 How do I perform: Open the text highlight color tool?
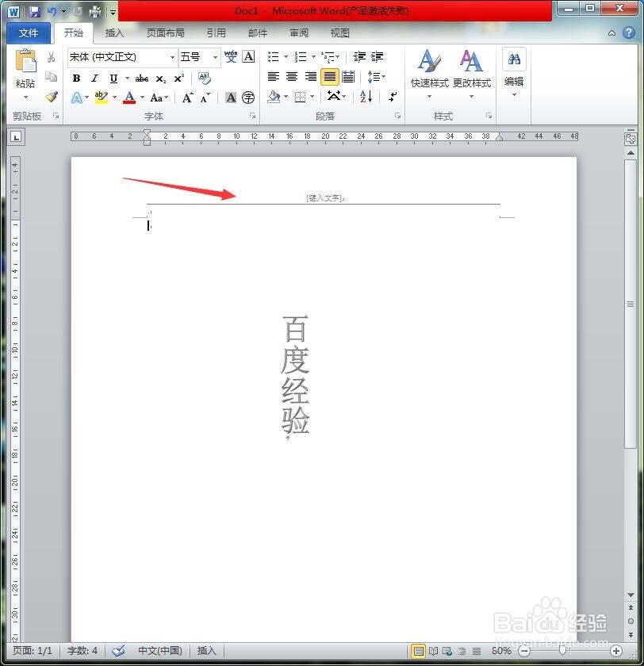click(x=101, y=97)
